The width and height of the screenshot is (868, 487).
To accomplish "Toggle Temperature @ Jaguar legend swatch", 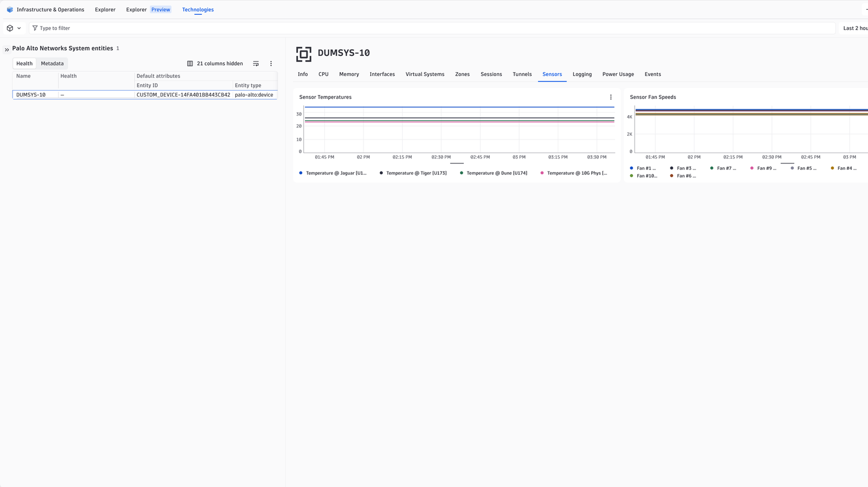I will click(301, 173).
